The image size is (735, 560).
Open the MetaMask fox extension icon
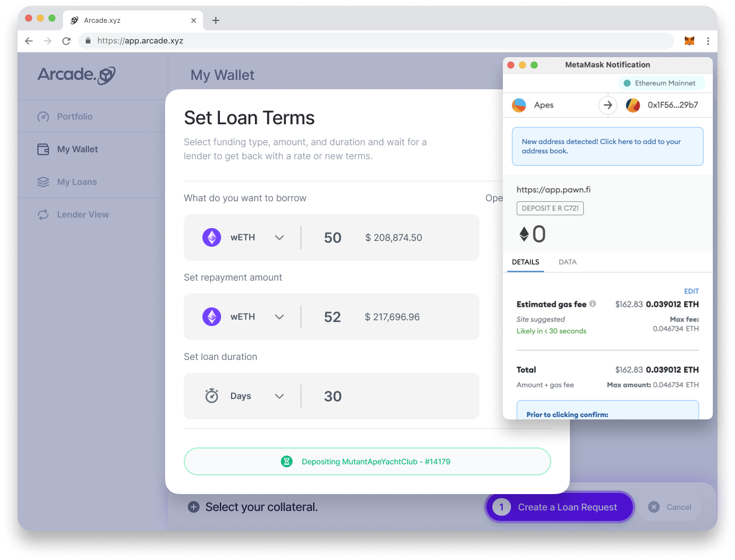pos(689,41)
